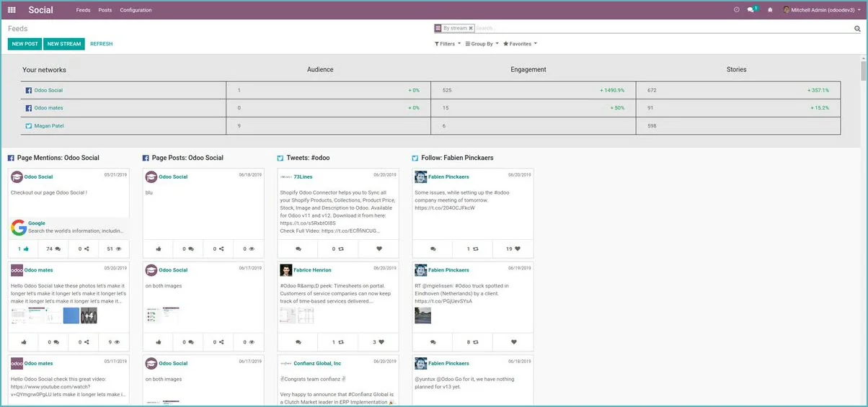This screenshot has width=868, height=407.
Task: Open the conversations chat icon in top bar
Action: [x=751, y=10]
